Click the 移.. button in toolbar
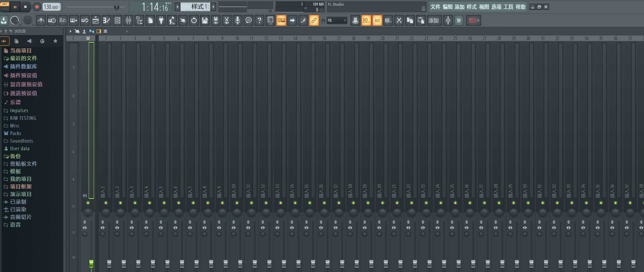Image resolution: width=644 pixels, height=272 pixels. click(388, 21)
